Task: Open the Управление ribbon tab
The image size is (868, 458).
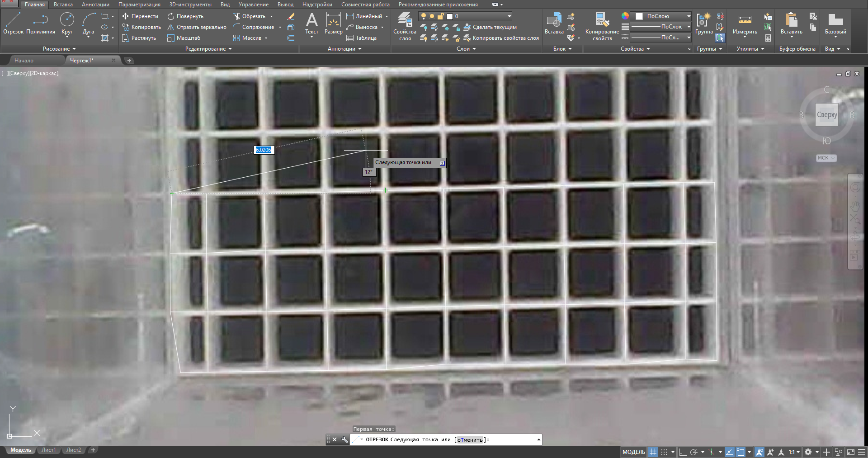Action: pyautogui.click(x=254, y=5)
